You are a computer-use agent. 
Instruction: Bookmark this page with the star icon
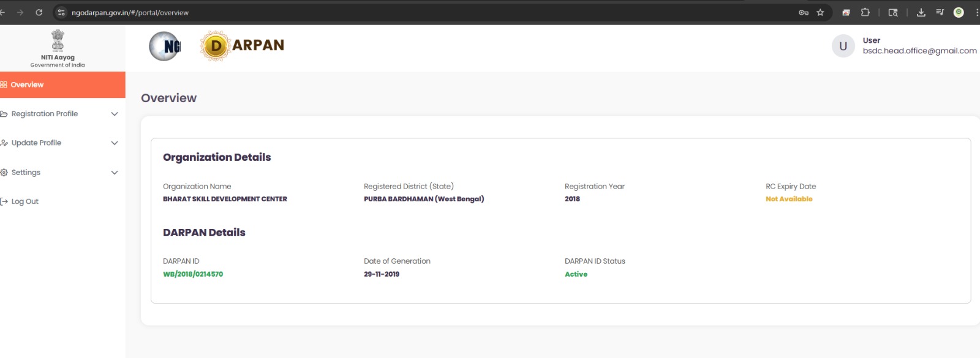coord(820,12)
